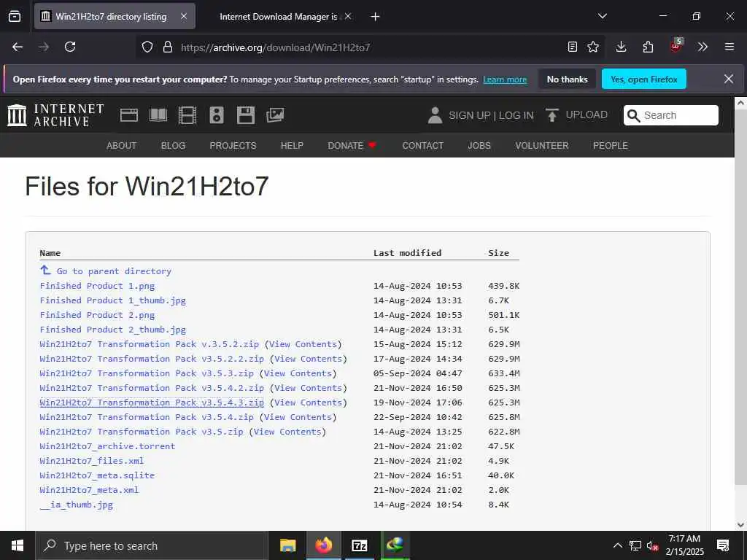747x560 pixels.
Task: Open the Web archive icon
Action: [129, 115]
